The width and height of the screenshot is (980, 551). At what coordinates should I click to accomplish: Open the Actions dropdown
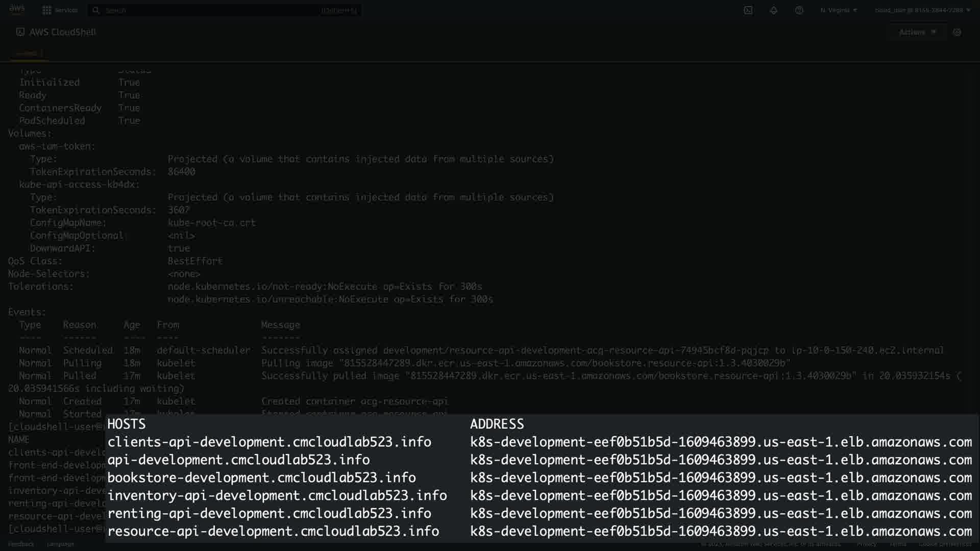tap(917, 32)
